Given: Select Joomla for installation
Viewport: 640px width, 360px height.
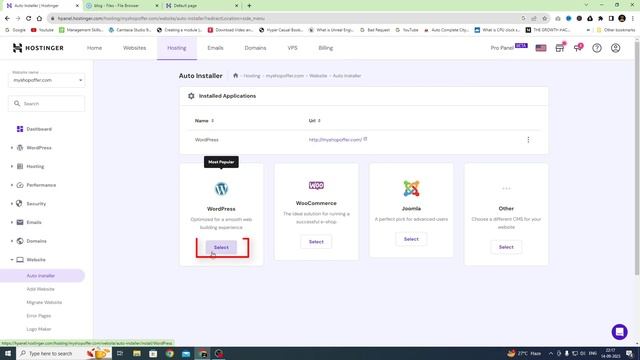Looking at the screenshot, I should click(x=411, y=239).
